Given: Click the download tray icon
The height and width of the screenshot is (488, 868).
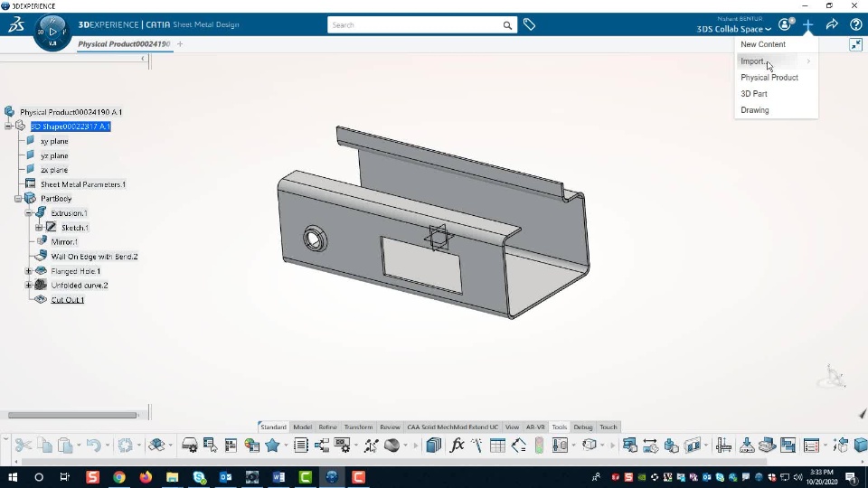Looking at the screenshot, I should pyautogui.click(x=746, y=445).
